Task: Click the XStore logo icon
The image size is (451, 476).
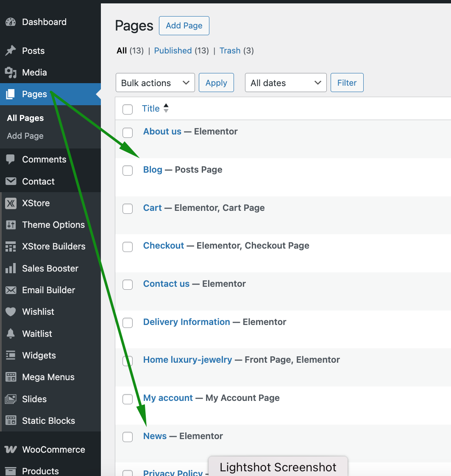Action: click(11, 203)
